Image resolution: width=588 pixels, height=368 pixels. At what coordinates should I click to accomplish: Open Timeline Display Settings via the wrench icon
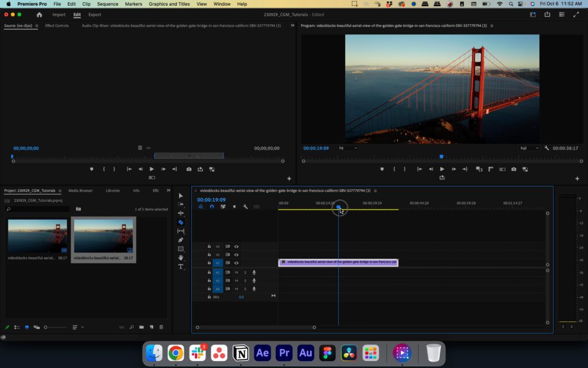click(245, 207)
